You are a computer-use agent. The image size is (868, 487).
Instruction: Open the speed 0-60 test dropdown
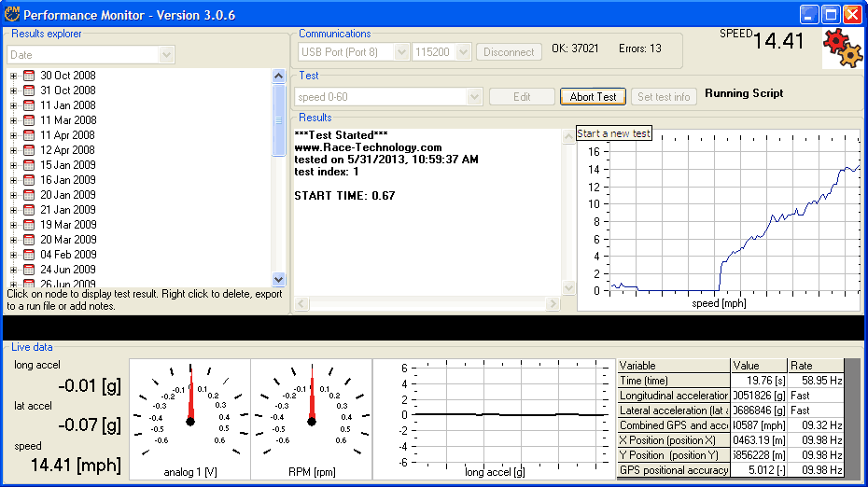[x=474, y=97]
